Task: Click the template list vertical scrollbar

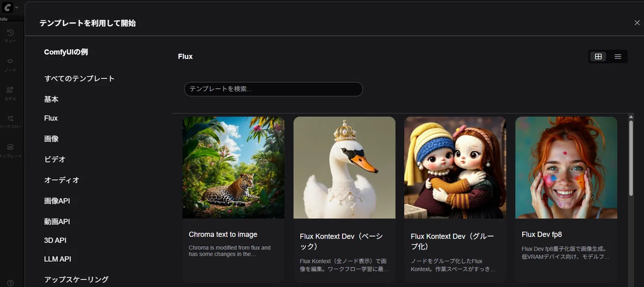Action: [x=631, y=158]
